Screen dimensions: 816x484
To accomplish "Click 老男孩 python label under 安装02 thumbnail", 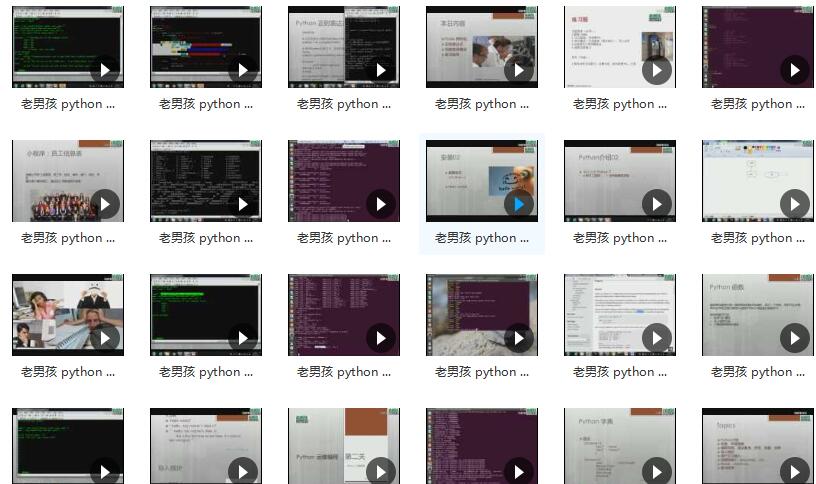I will 482,238.
